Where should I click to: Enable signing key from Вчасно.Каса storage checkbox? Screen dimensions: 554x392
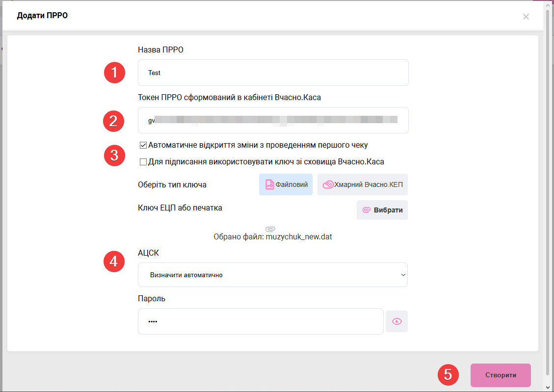(143, 162)
